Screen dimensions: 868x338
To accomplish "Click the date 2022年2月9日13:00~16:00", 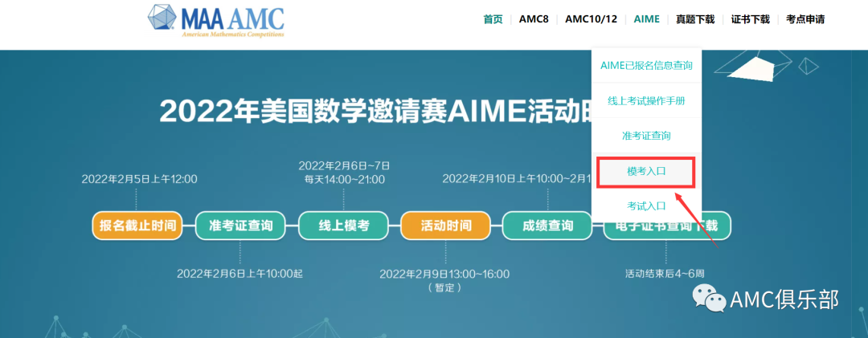I will pos(444,274).
